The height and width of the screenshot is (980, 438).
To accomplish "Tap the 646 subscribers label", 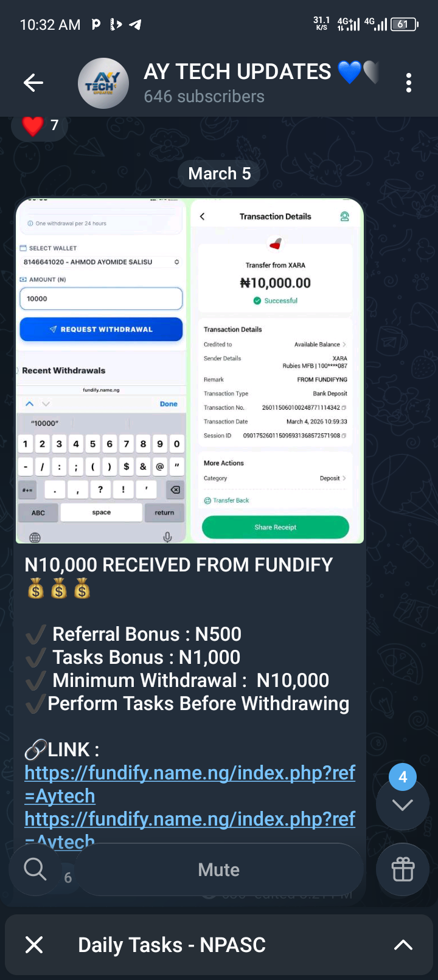I will pos(204,97).
